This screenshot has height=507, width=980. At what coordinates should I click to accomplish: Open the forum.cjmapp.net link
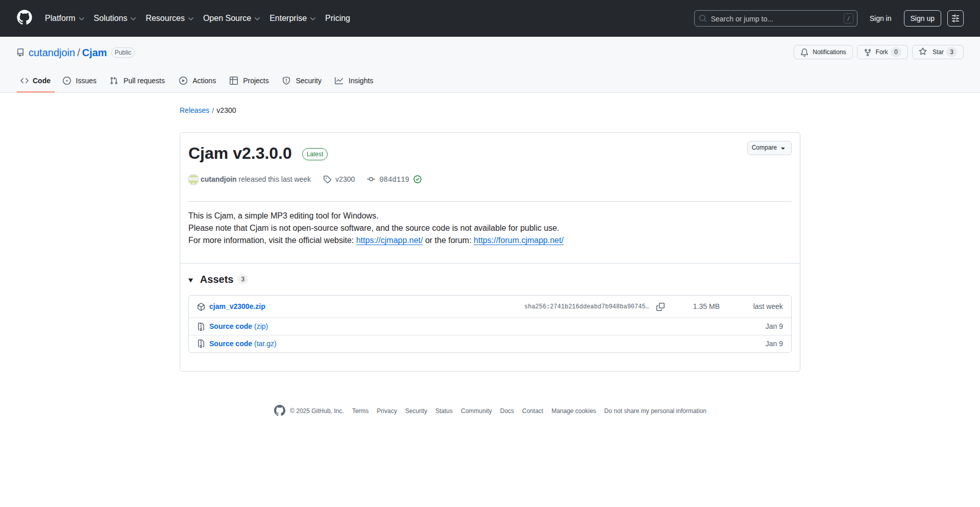[x=518, y=240]
